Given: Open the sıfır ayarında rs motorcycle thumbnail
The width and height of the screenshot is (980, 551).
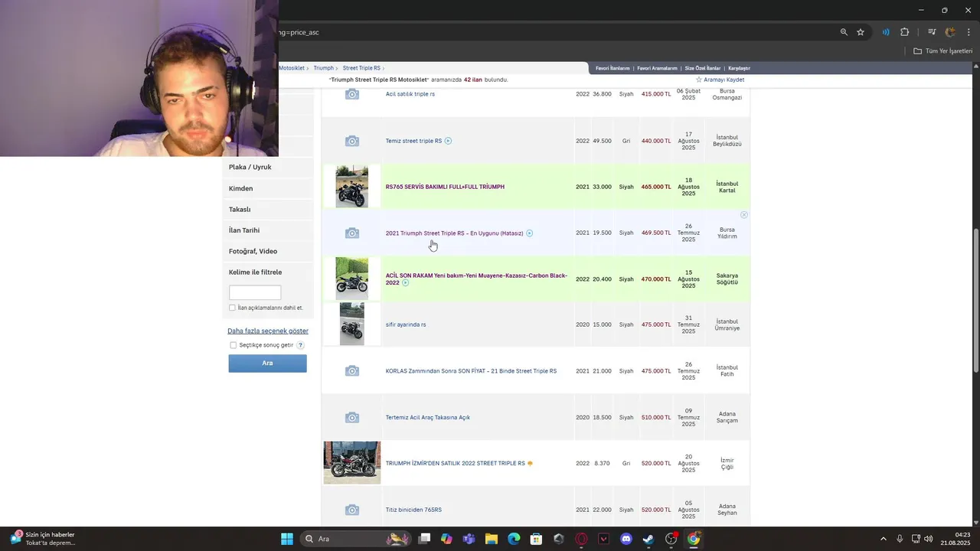Looking at the screenshot, I should pos(351,324).
